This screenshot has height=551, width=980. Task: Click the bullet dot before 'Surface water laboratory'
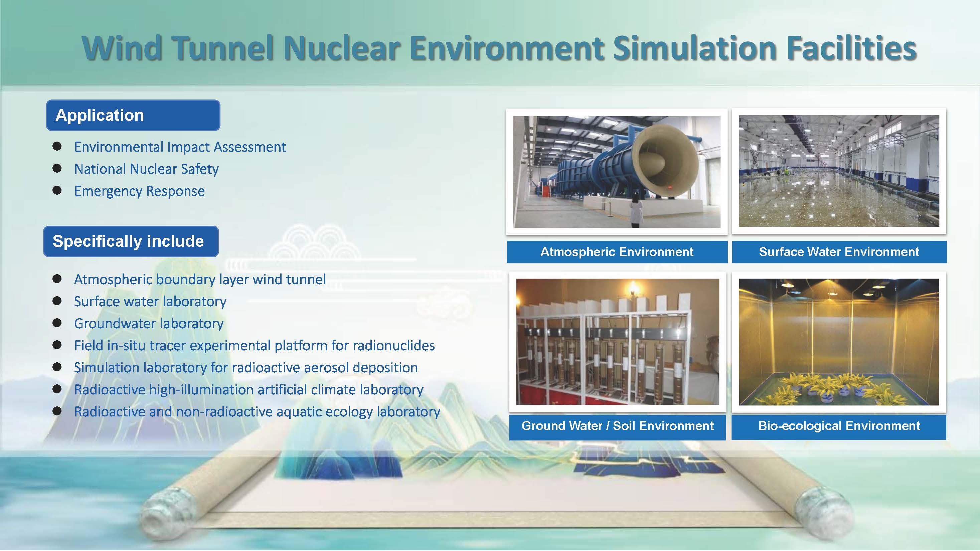tap(57, 301)
